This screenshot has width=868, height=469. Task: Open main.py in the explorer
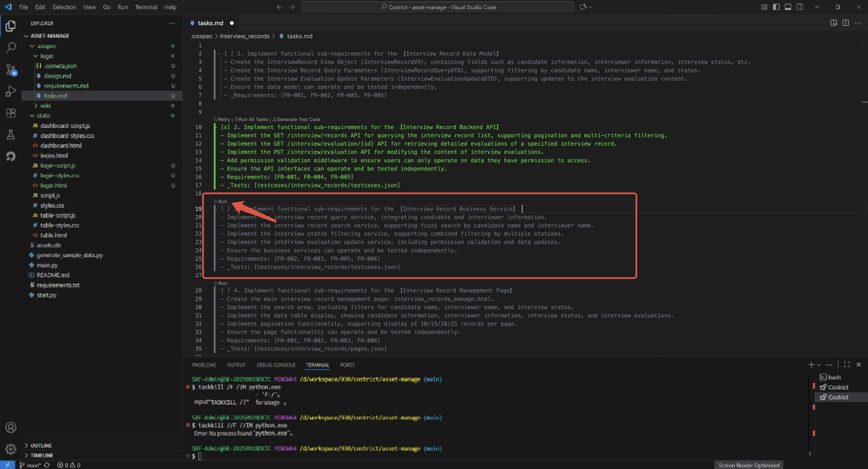pyautogui.click(x=47, y=265)
